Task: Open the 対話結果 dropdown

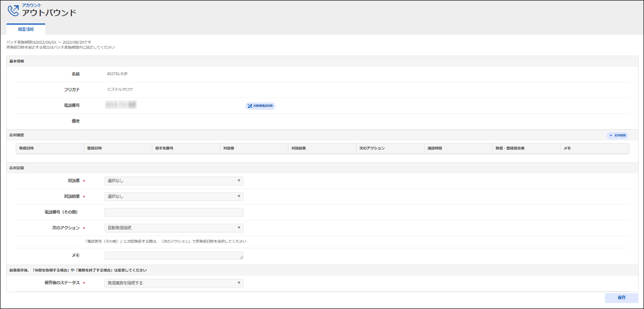Action: point(174,196)
